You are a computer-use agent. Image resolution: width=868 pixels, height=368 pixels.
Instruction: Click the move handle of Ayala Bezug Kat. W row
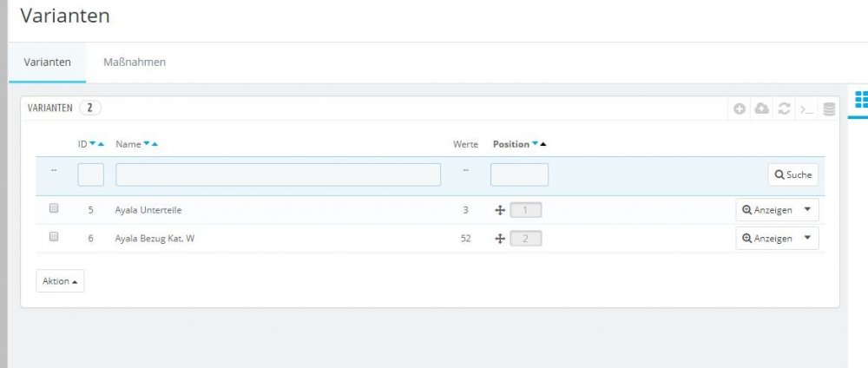pos(499,239)
